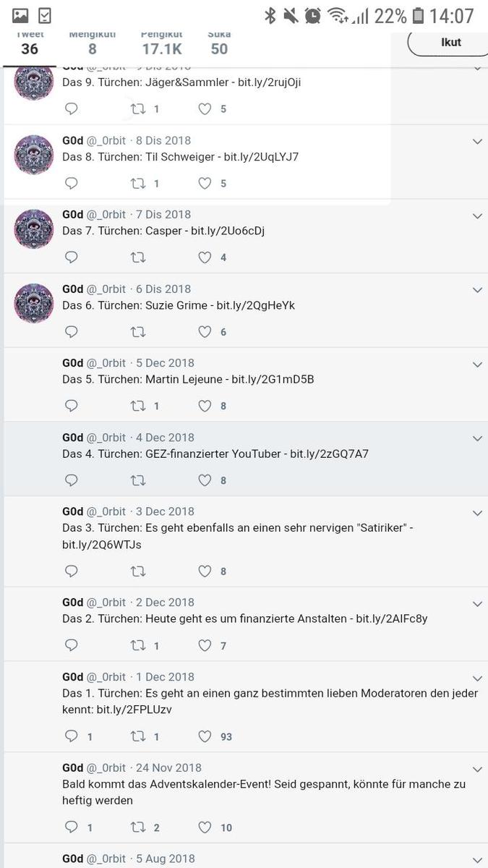Open G0d's avatar on the Casper tweet
The height and width of the screenshot is (868, 488).
[x=34, y=229]
